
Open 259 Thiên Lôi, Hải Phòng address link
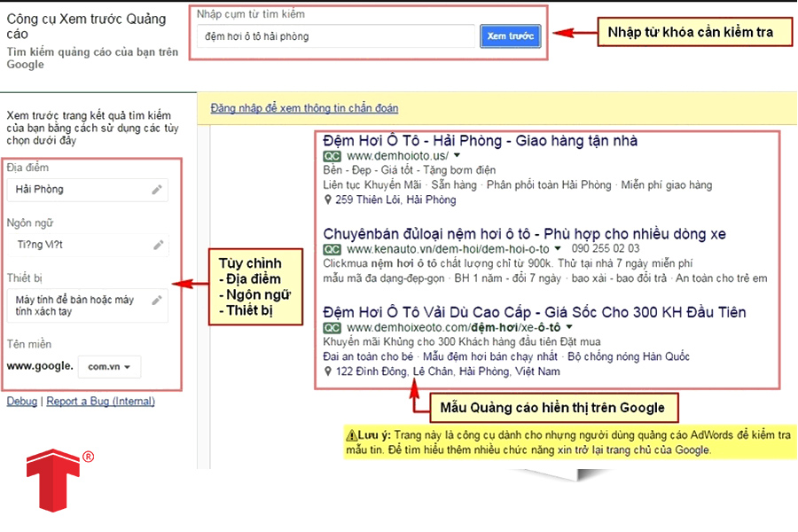tap(395, 199)
